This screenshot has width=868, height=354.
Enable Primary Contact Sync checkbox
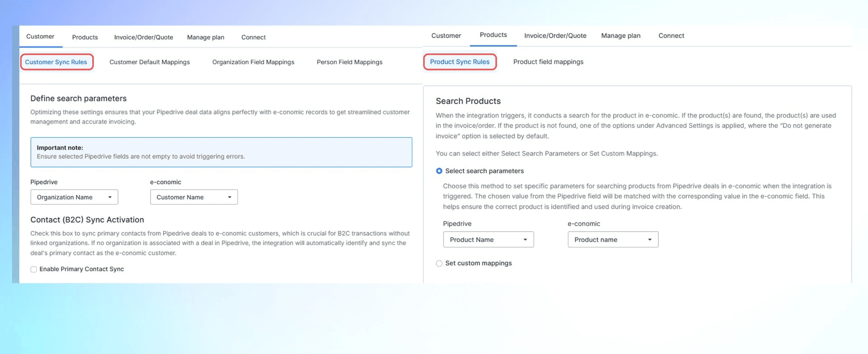click(x=33, y=269)
